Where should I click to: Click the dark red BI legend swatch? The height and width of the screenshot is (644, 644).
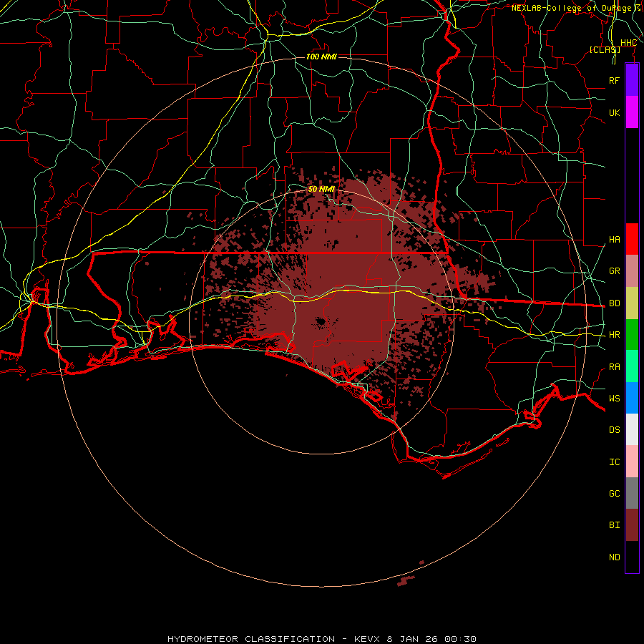pyautogui.click(x=632, y=525)
